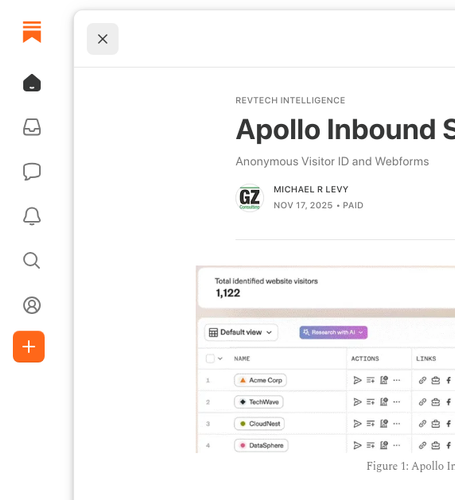Open the REVTECH INTELLIGENCE publication link
The height and width of the screenshot is (500, 455).
click(290, 100)
